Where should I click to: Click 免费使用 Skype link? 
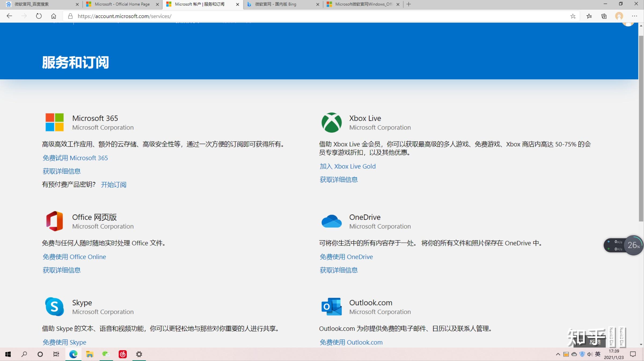[x=64, y=342]
